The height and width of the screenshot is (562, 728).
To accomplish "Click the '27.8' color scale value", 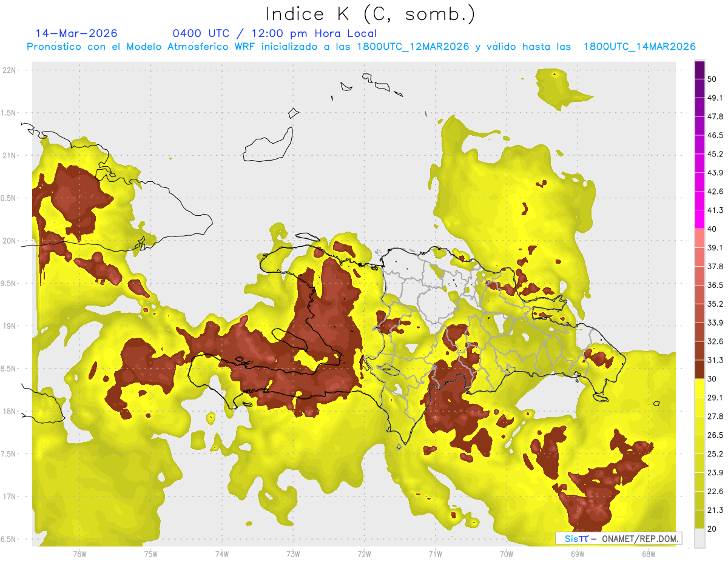I will (x=715, y=416).
